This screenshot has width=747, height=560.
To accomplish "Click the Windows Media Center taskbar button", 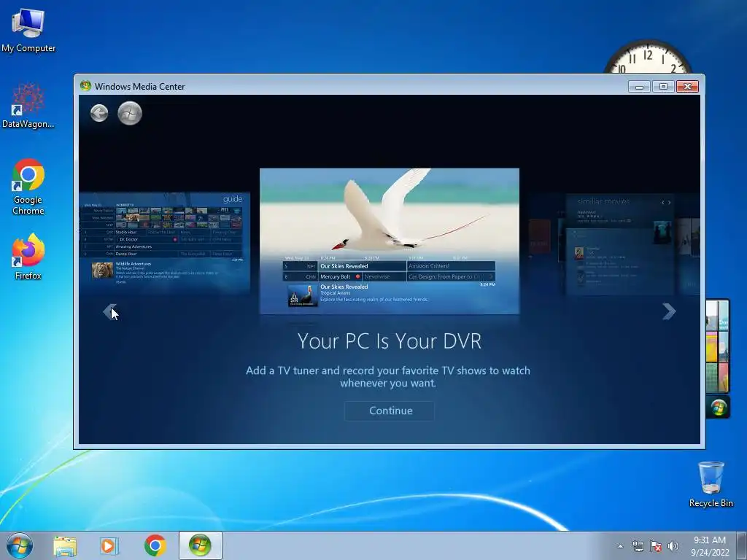I will click(200, 545).
